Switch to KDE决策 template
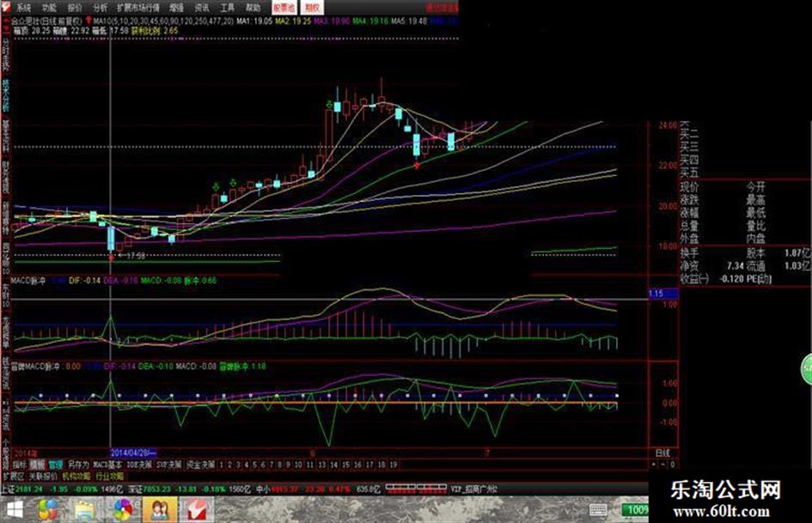 tap(139, 465)
